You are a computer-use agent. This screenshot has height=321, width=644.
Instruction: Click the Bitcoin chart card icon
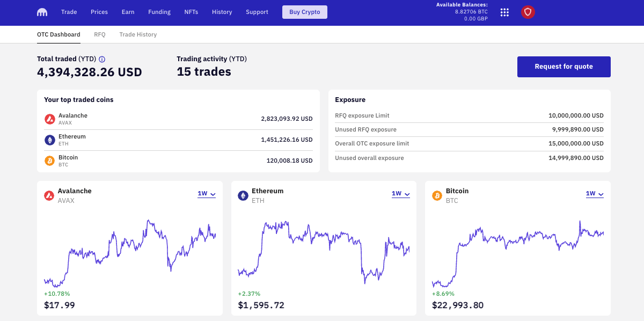click(x=437, y=196)
